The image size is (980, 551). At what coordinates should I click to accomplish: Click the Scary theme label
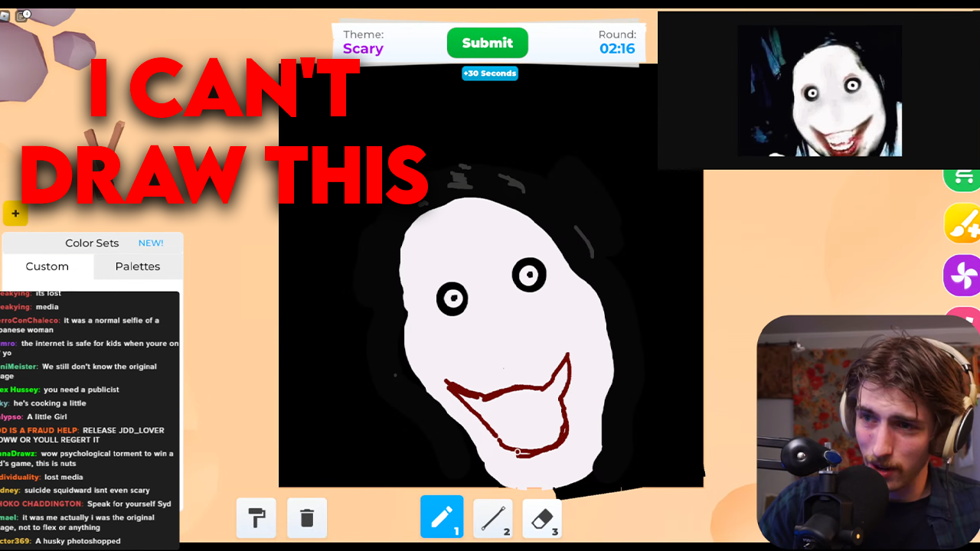(363, 49)
